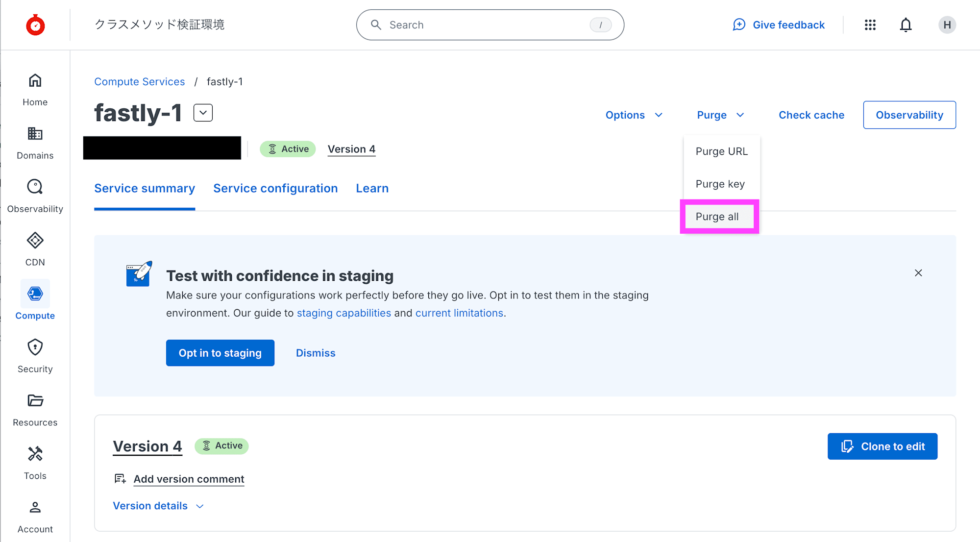Click the Fastly logo
This screenshot has height=542, width=980.
tap(35, 25)
